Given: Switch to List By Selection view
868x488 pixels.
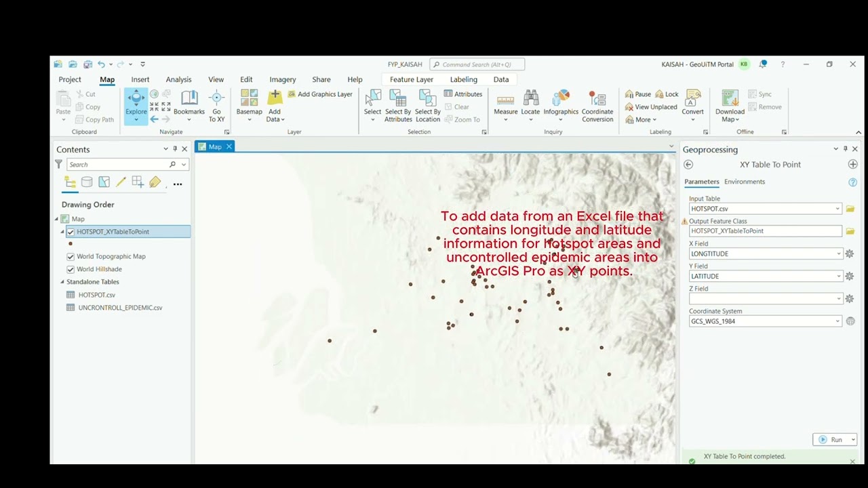Looking at the screenshot, I should (104, 182).
